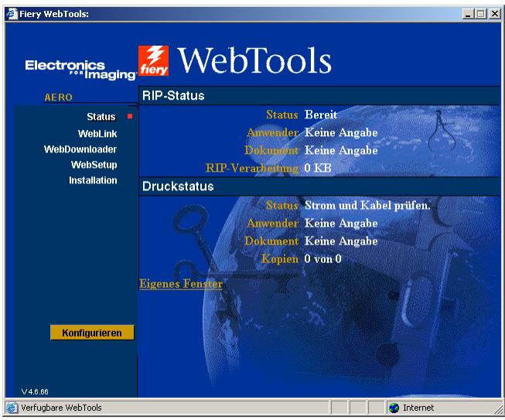Click the Fiery logo icon
The height and width of the screenshot is (420, 505).
(x=154, y=61)
